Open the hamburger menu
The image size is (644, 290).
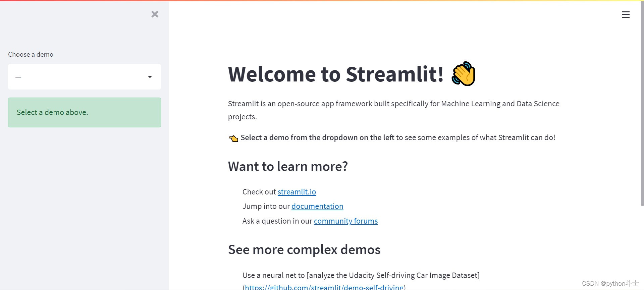[x=626, y=14]
